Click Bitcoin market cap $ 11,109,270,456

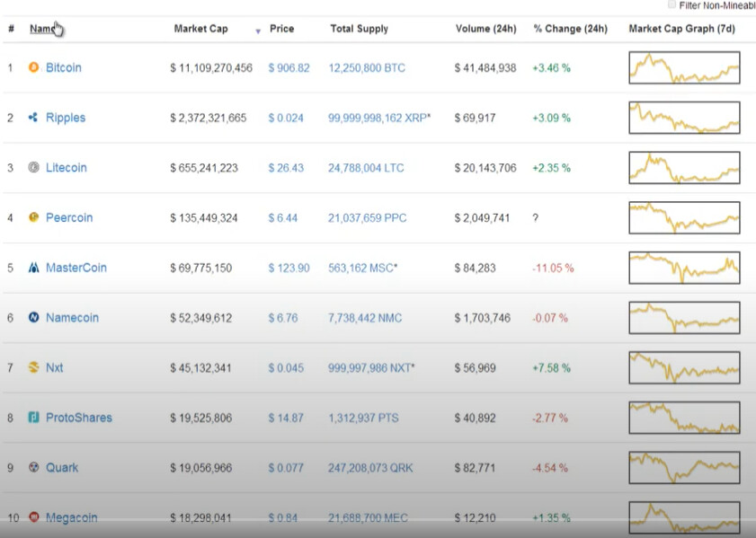coord(211,68)
